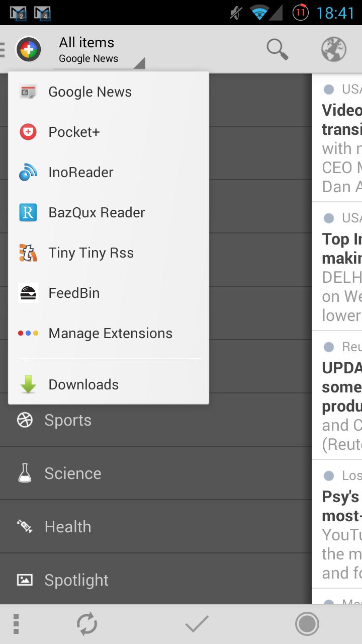362x644 pixels.
Task: Tap the Sports basketball icon
Action: tap(25, 420)
